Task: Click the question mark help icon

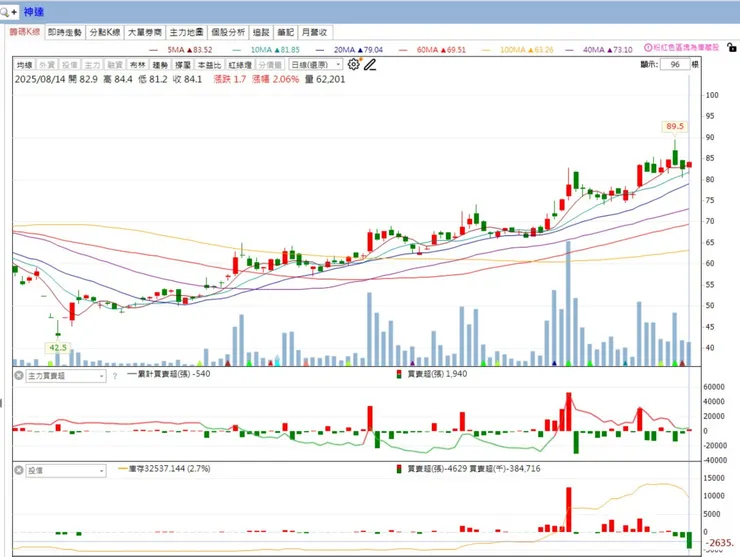Action: (115, 376)
